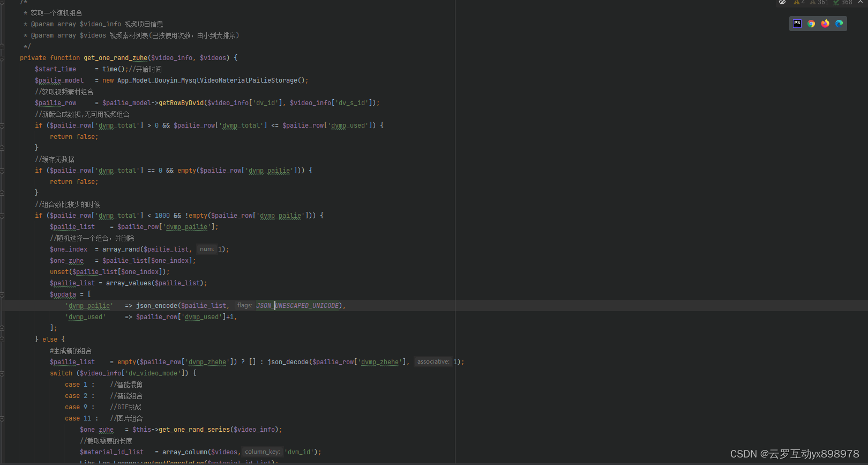868x465 pixels.
Task: Fold the $updata array block
Action: (2, 294)
